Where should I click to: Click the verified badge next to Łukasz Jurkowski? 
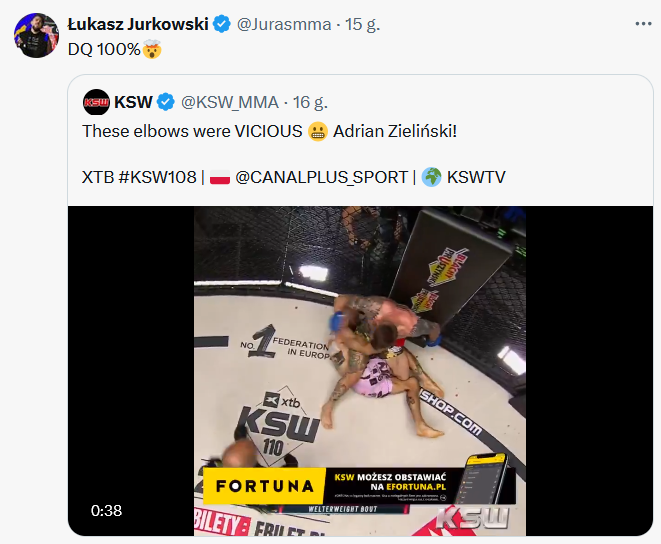pos(221,24)
